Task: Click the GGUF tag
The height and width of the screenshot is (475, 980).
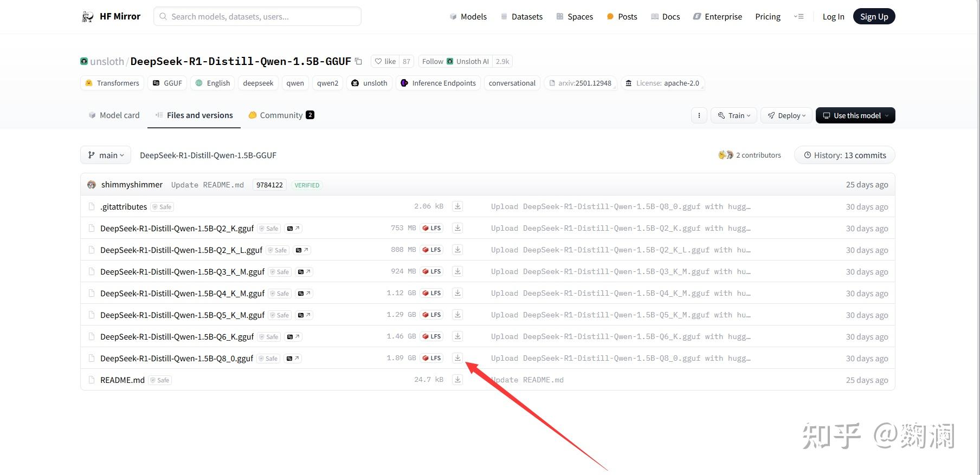Action: click(167, 83)
